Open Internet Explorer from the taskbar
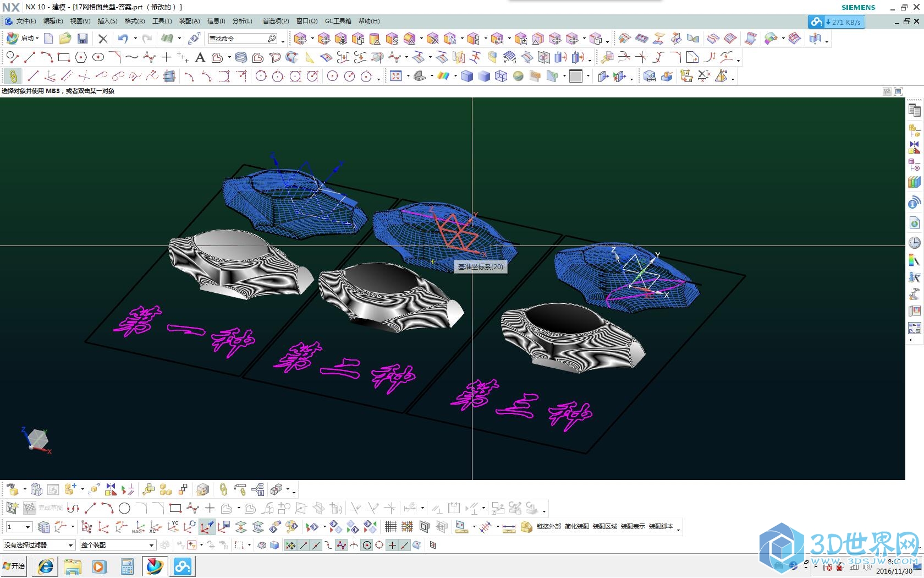The image size is (924, 578). [x=46, y=566]
